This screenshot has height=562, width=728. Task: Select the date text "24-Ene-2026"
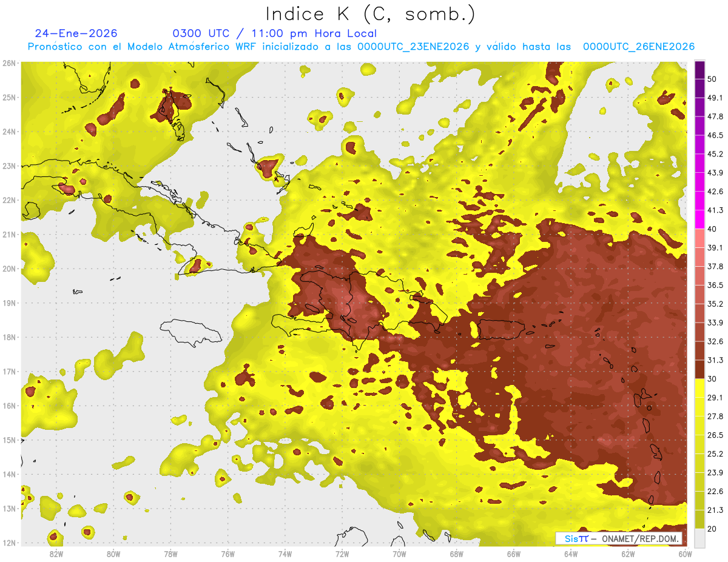pos(76,33)
